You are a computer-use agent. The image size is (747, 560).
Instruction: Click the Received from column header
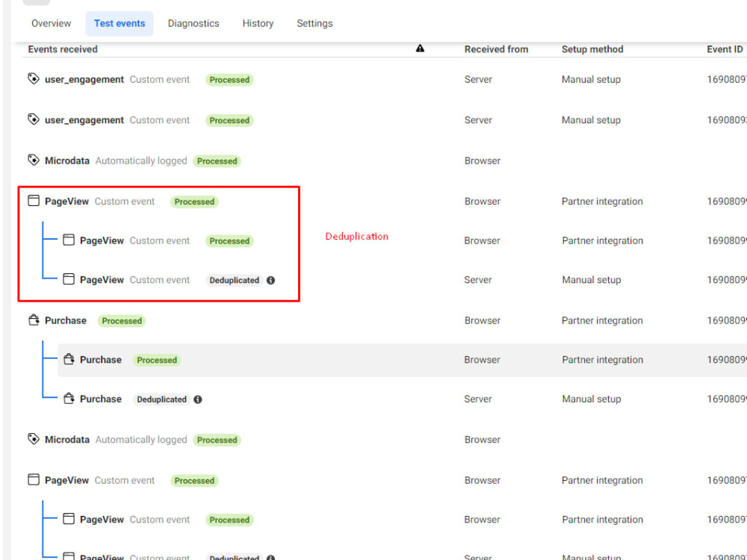click(496, 49)
